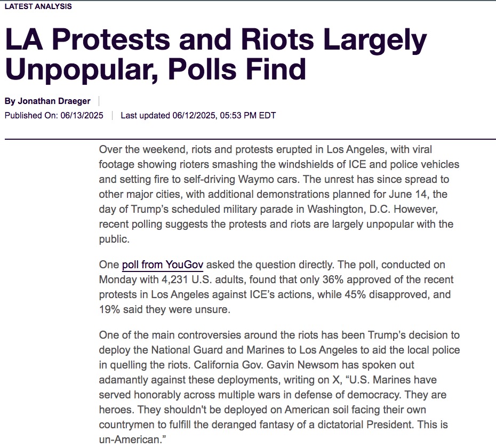This screenshot has height=448, width=496.
Task: Click the vertical separator after the author name
Action: coord(99,101)
